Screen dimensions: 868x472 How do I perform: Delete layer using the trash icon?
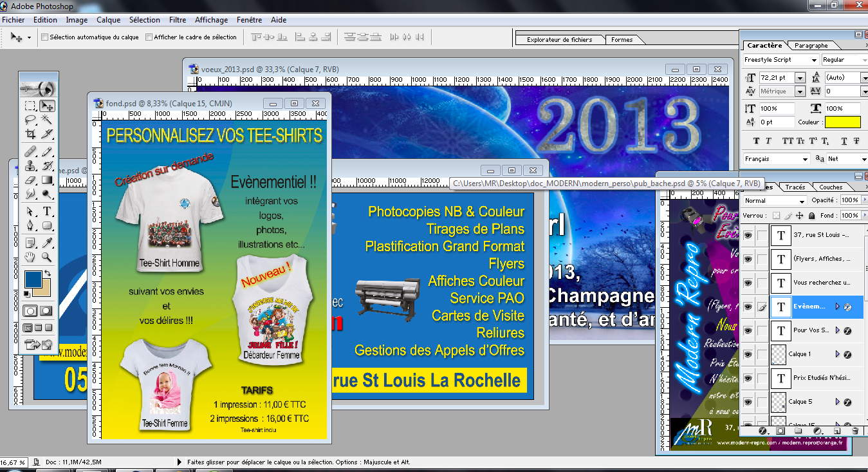point(855,430)
